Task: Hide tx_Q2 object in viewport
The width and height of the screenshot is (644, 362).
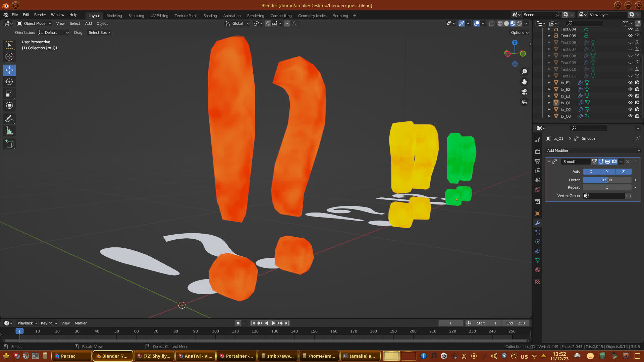Action: (x=630, y=110)
